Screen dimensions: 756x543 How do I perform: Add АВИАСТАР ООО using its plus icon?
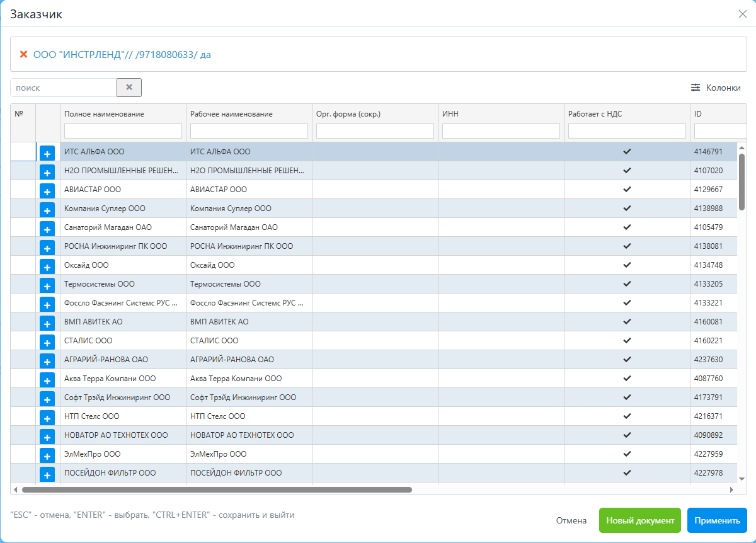[47, 191]
